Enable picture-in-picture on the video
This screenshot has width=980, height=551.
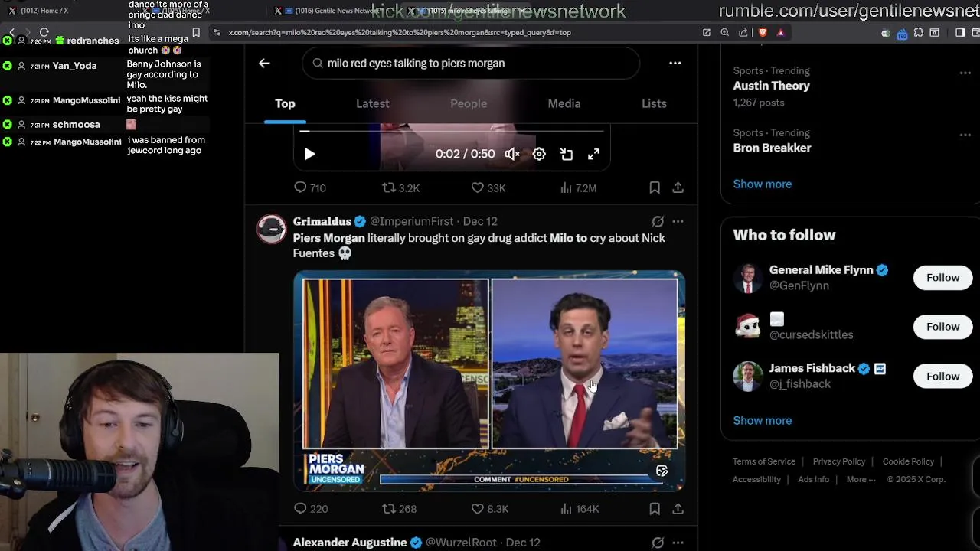[x=567, y=154]
